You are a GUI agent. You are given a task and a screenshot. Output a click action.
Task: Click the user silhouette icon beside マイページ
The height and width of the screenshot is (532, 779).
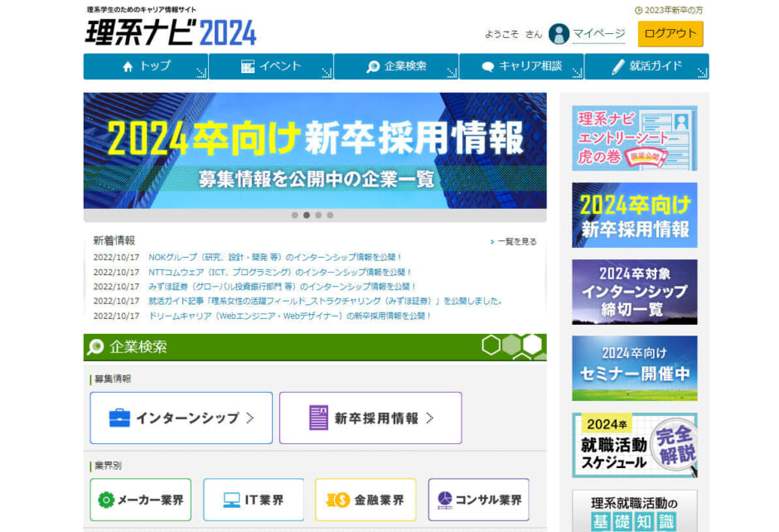[559, 33]
